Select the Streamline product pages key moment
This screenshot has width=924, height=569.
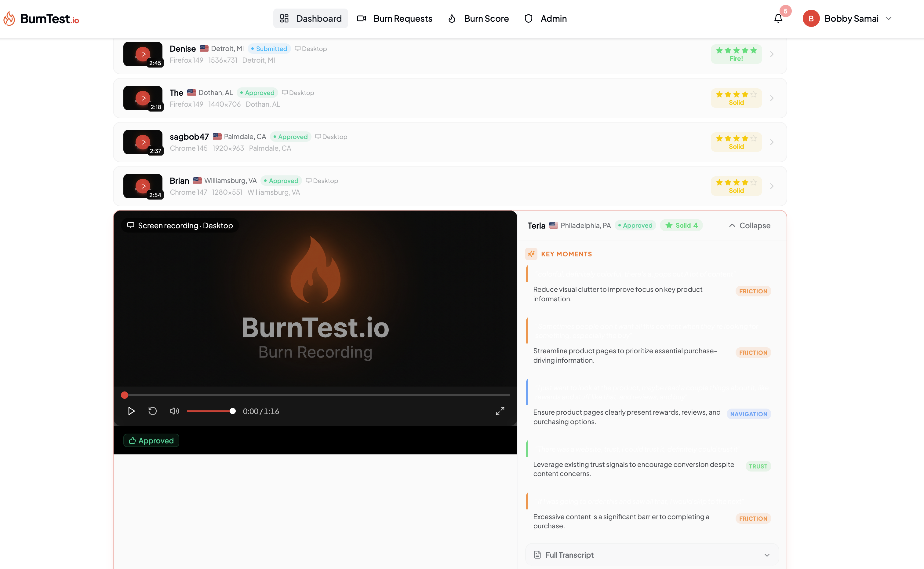coord(625,355)
